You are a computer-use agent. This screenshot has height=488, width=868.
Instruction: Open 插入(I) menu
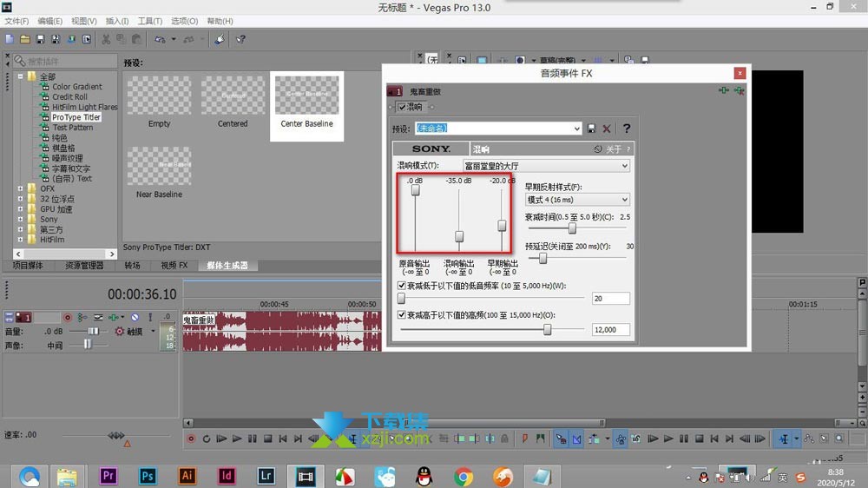pyautogui.click(x=117, y=21)
